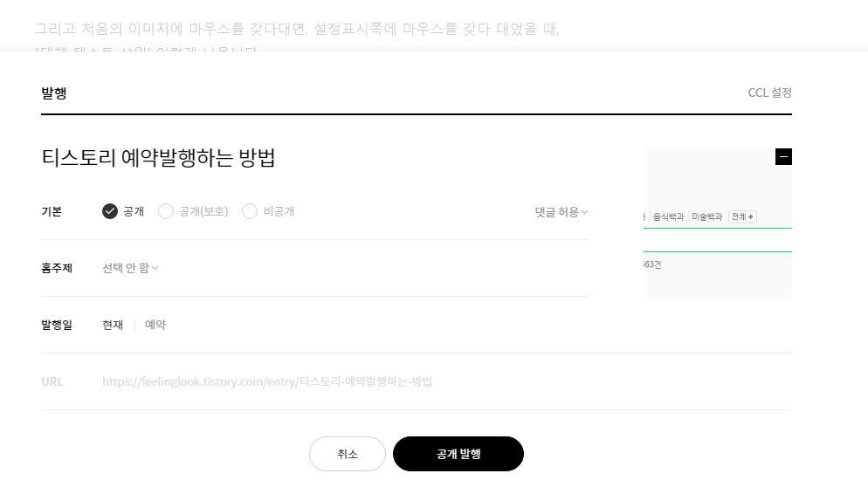Viewport: 868px width, 494px height.
Task: Switch publish date to 예약
Action: (155, 325)
